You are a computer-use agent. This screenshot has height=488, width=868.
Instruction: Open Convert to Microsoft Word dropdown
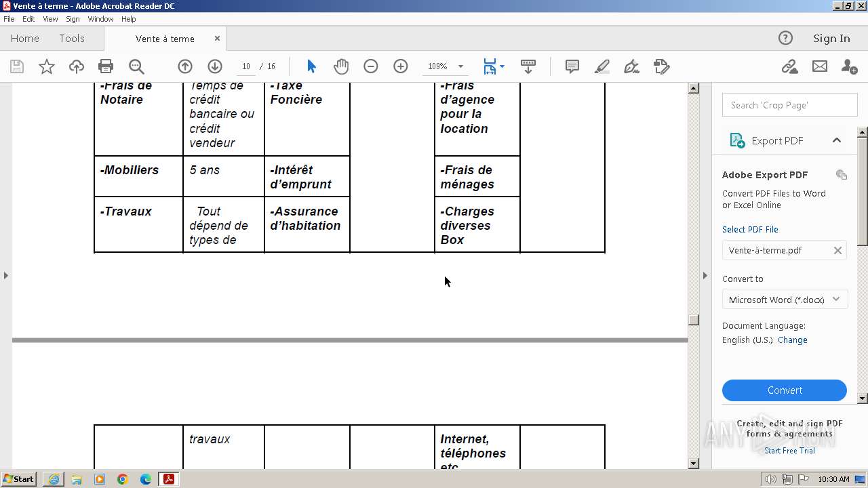point(785,299)
